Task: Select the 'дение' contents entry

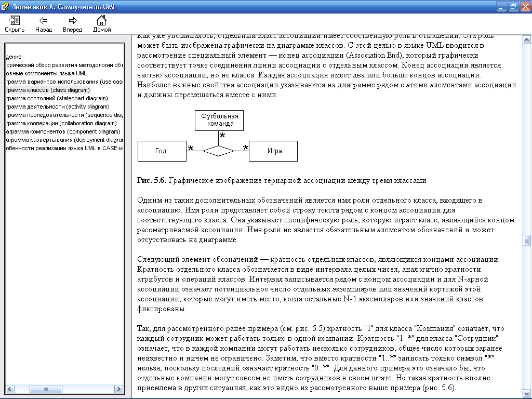Action: 14,57
